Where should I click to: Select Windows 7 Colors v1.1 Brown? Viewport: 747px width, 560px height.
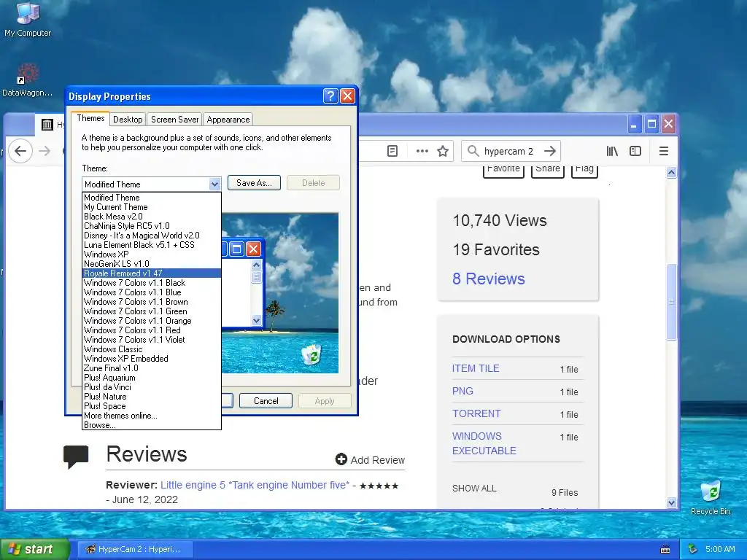click(x=152, y=302)
